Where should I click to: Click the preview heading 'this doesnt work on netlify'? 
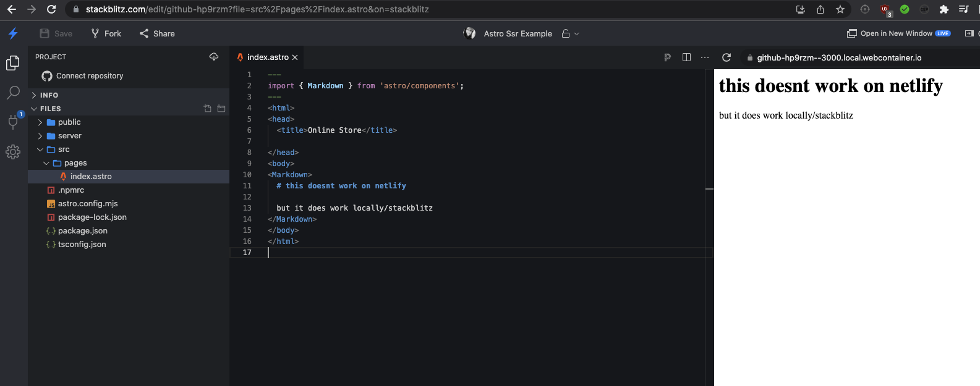click(831, 86)
